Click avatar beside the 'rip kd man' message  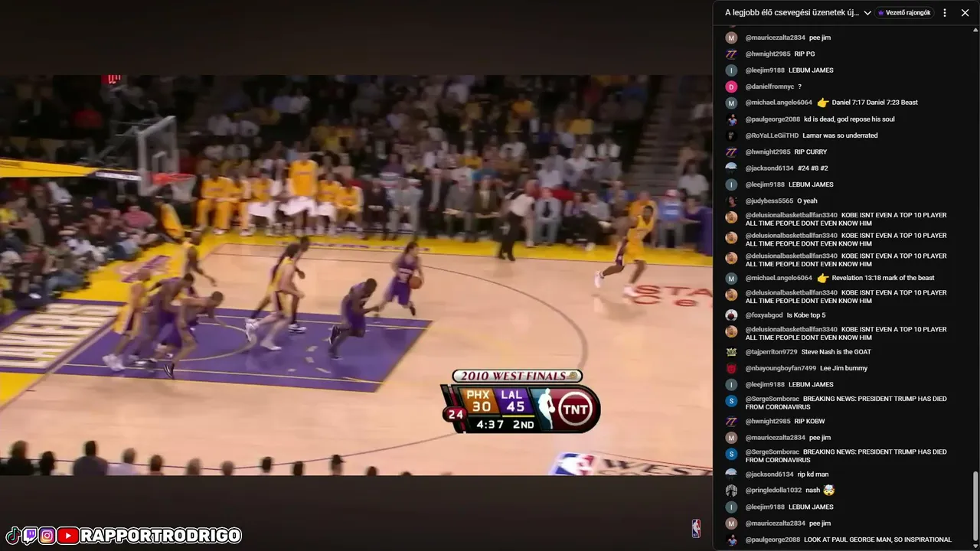(731, 474)
